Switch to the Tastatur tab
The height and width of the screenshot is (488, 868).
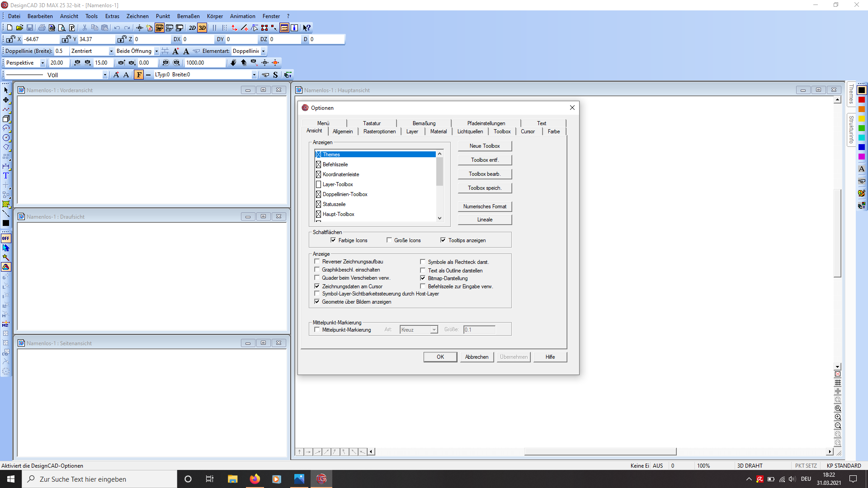coord(372,123)
